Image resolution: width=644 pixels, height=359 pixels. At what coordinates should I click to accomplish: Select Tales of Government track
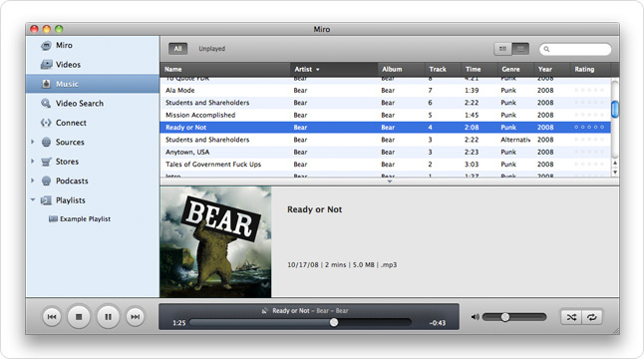tap(385, 165)
